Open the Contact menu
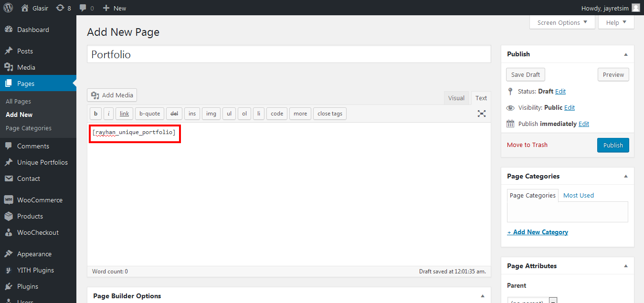 [29, 178]
